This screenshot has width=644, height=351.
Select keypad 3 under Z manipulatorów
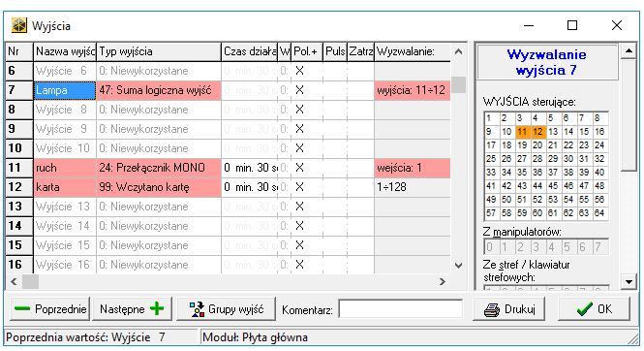coord(537,247)
